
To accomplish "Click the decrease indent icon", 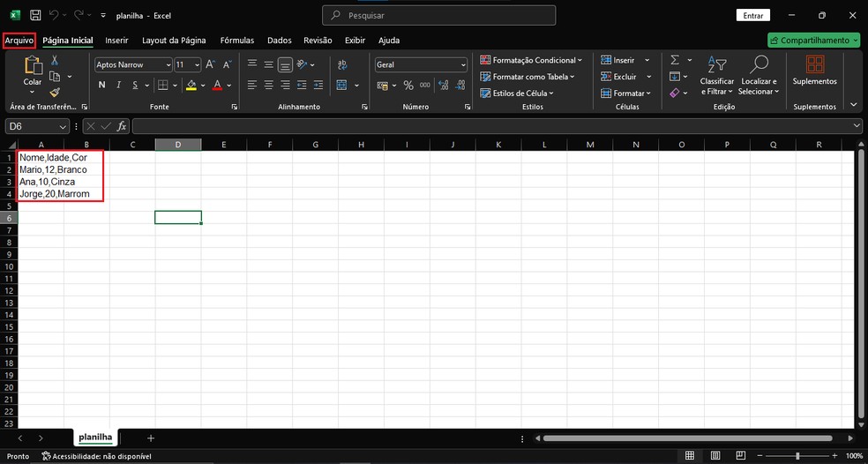I will [x=302, y=86].
